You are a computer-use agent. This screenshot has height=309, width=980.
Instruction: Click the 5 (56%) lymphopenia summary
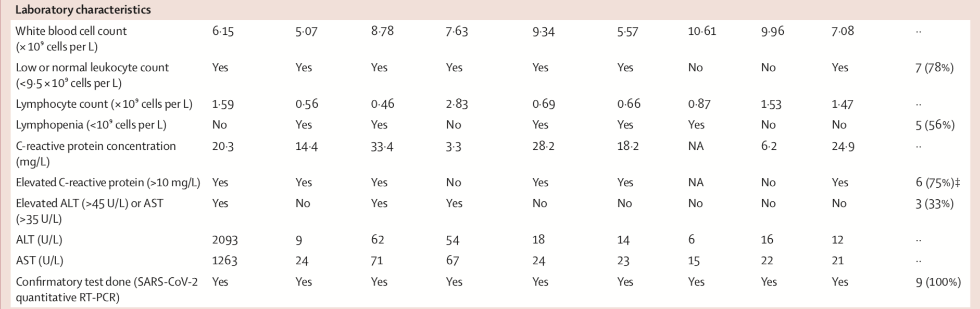coord(935,125)
